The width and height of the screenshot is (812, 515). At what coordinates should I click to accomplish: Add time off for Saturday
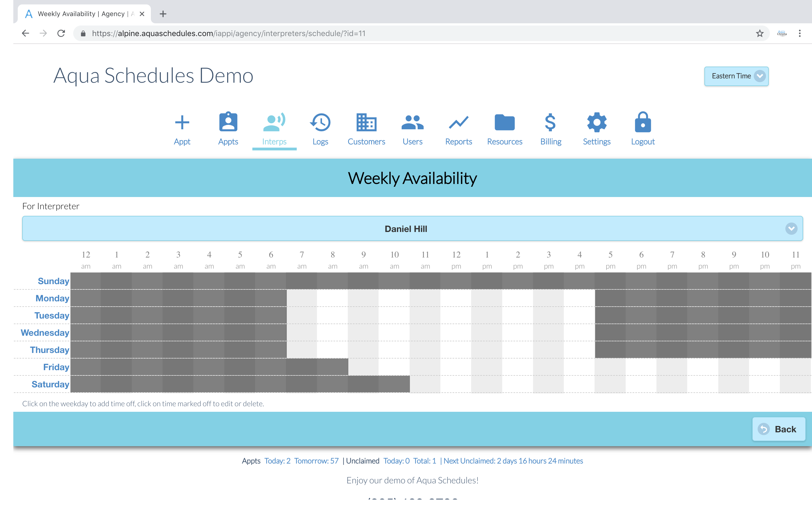pos(50,384)
